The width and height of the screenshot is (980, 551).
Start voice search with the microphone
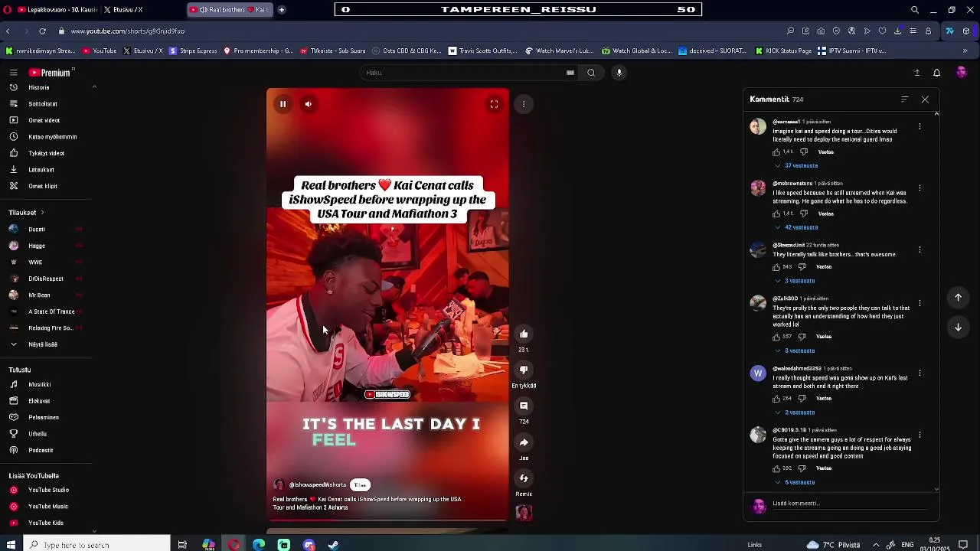click(619, 73)
